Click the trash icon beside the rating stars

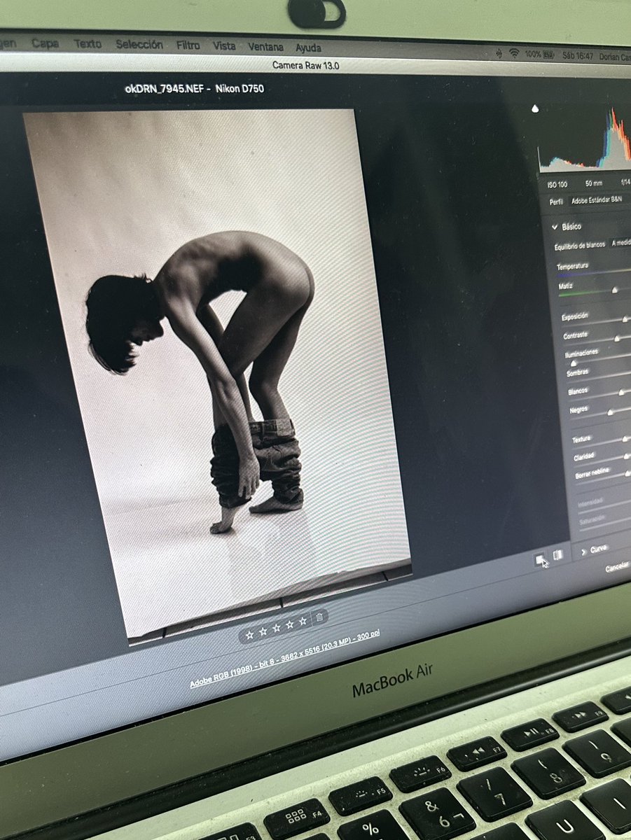coord(319,617)
